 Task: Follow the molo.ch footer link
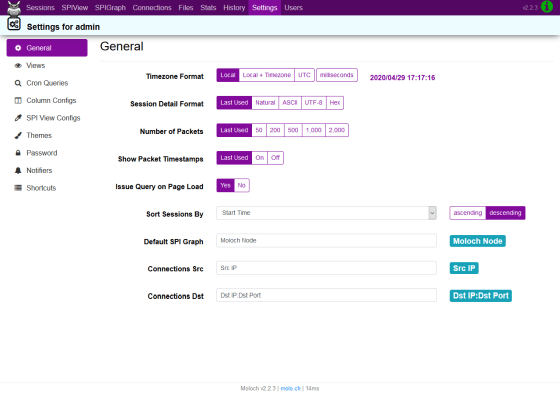[x=290, y=388]
